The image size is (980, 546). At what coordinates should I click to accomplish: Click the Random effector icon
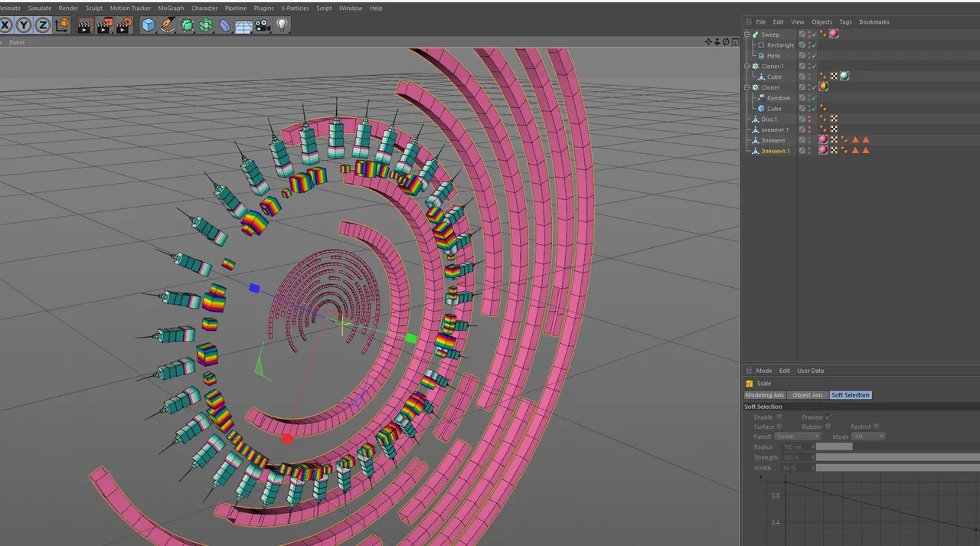pyautogui.click(x=761, y=98)
